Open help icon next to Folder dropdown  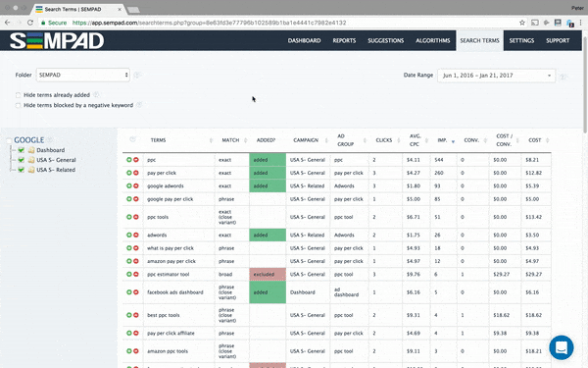pos(137,76)
